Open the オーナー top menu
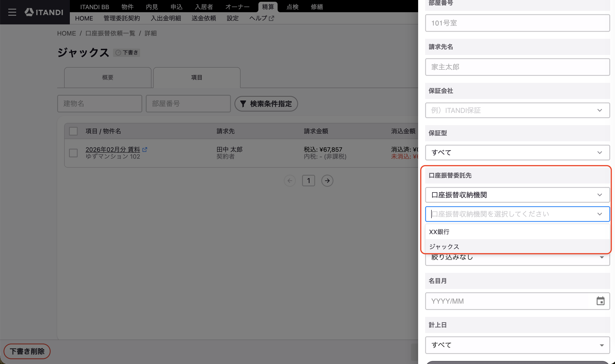Viewport: 615px width, 364px height. coord(237,7)
